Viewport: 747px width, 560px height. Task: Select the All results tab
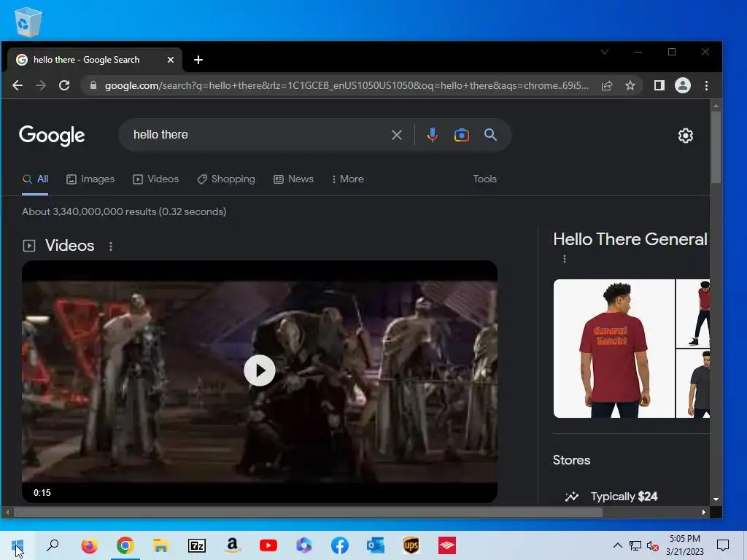pyautogui.click(x=35, y=179)
